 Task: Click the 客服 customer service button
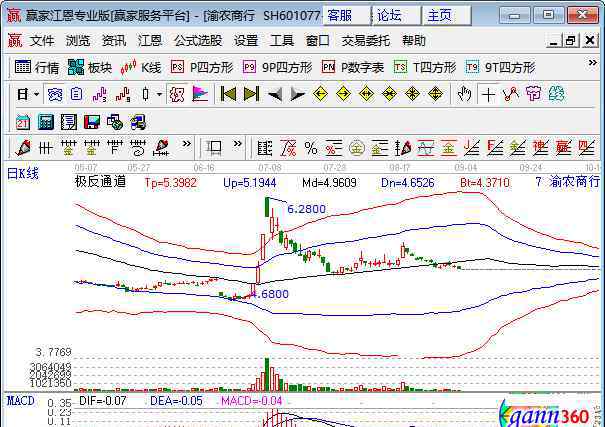pyautogui.click(x=346, y=16)
